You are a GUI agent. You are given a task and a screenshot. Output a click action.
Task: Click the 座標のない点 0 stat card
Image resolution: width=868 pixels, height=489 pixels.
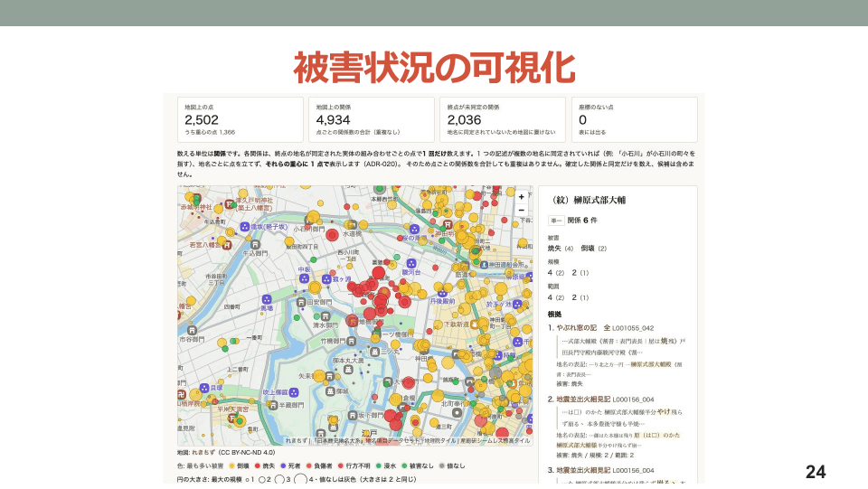tap(635, 119)
